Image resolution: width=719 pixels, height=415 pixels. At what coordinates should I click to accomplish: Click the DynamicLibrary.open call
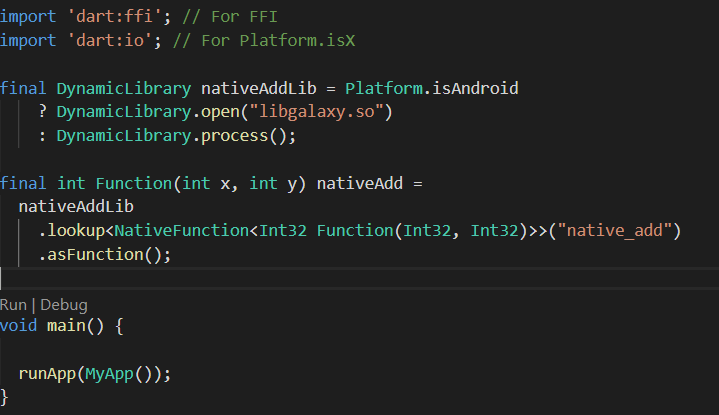(x=224, y=112)
